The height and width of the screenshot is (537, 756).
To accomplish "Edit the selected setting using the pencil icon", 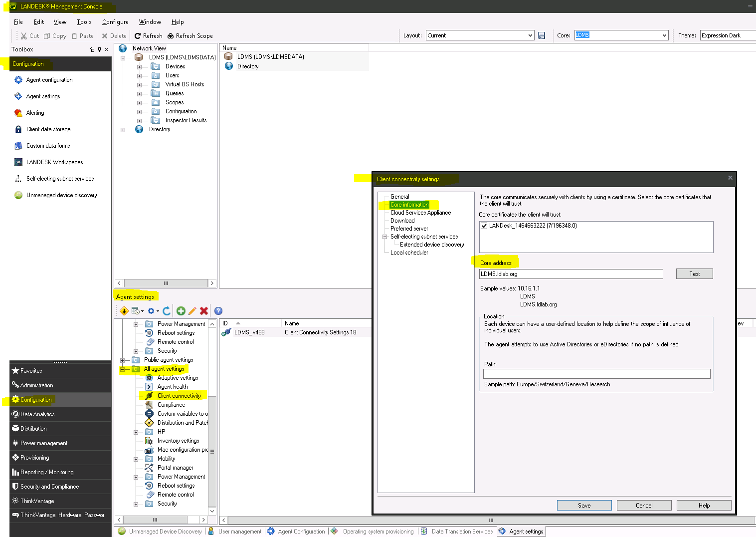I will coord(192,310).
